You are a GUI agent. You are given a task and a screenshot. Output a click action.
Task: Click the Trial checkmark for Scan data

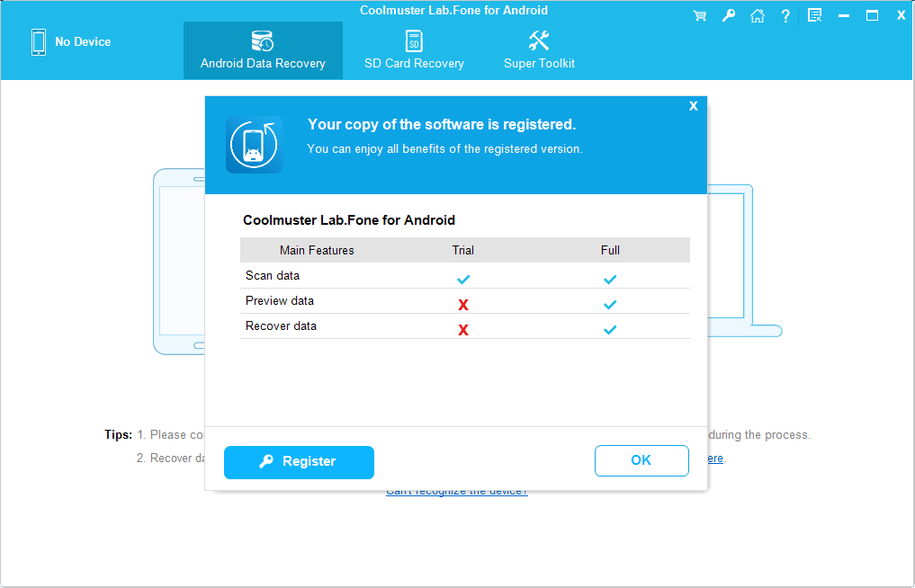click(463, 280)
